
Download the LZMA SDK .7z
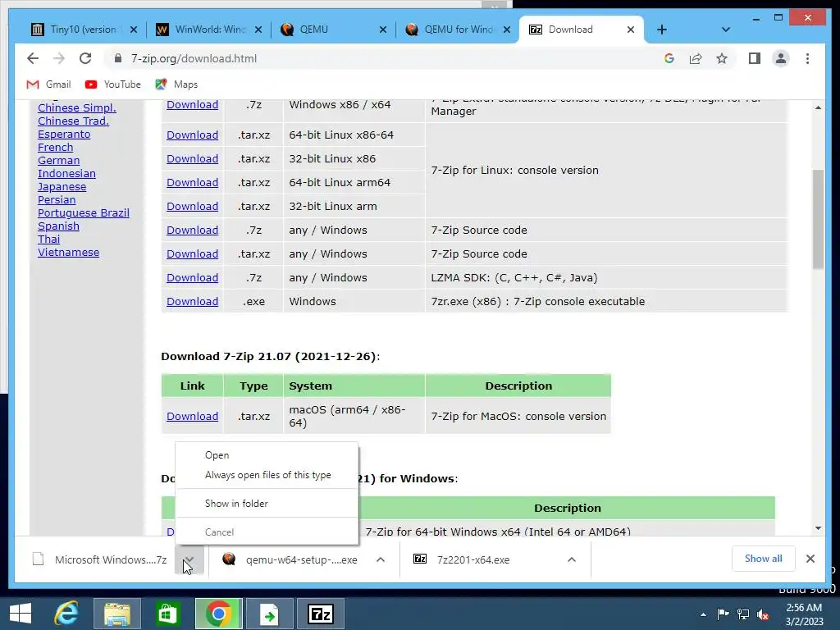[x=192, y=277]
